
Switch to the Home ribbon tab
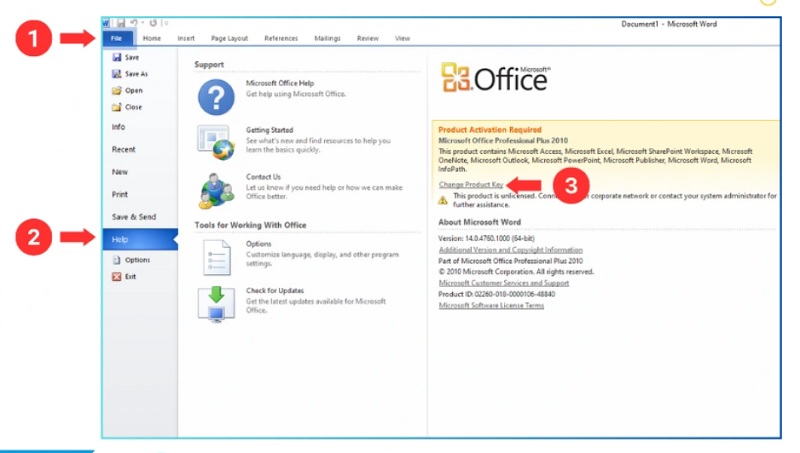pos(152,38)
